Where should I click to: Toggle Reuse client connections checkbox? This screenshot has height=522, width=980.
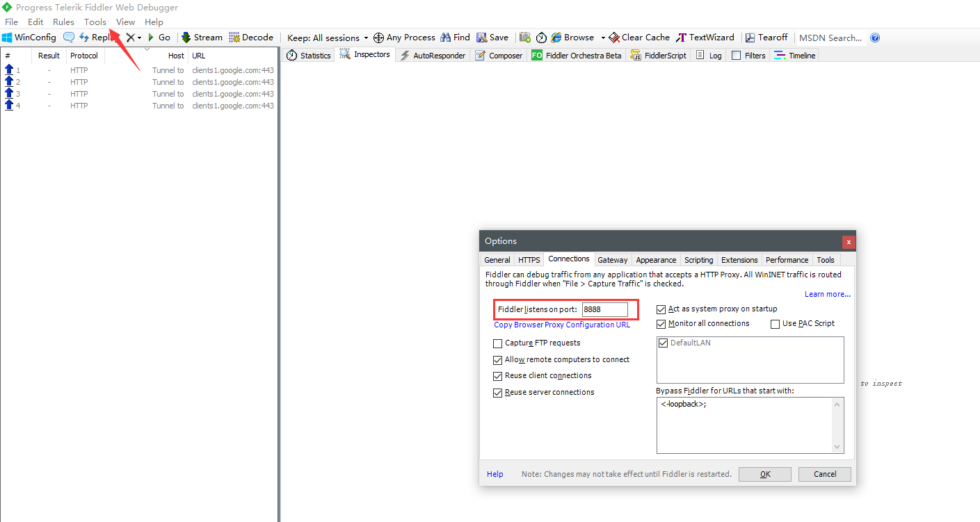(x=497, y=376)
